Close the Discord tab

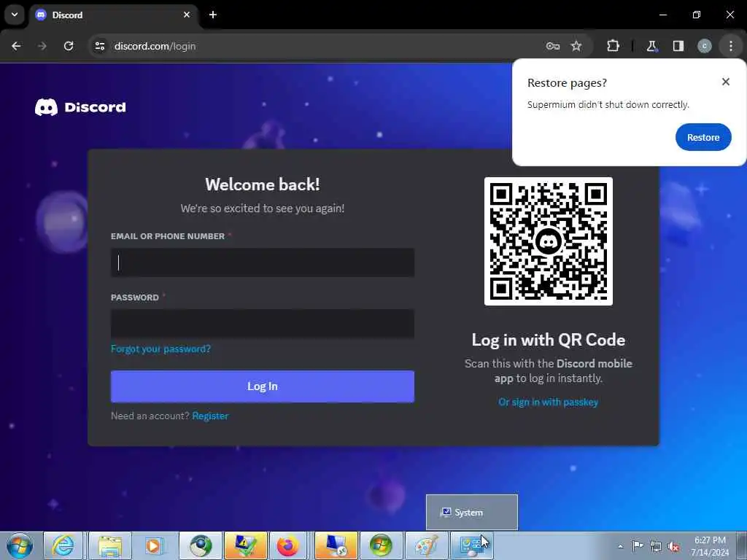click(x=187, y=15)
